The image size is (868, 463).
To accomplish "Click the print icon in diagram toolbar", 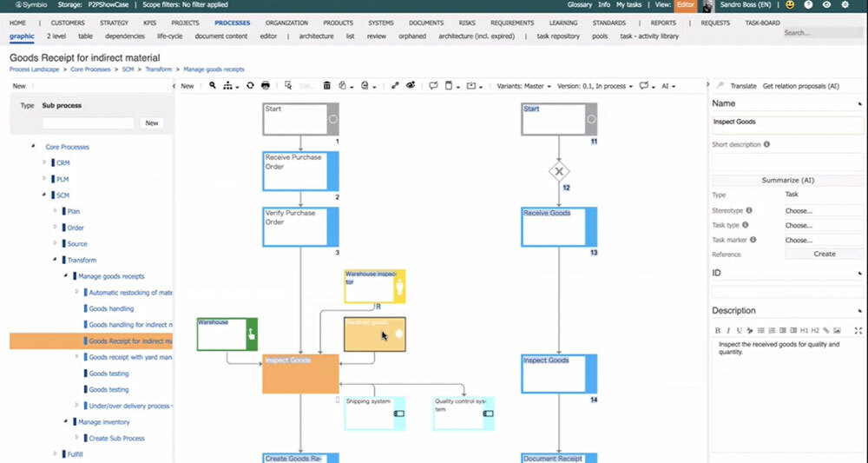I will coord(265,86).
